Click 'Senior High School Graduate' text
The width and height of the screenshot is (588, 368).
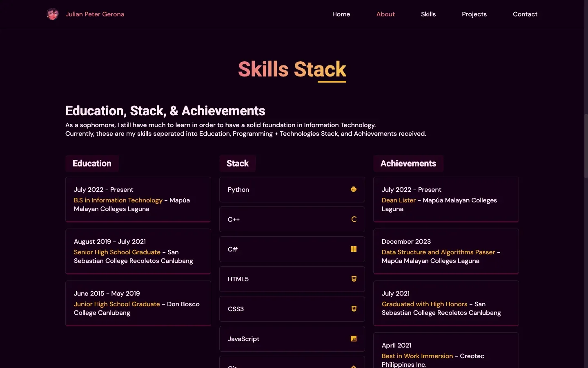[x=117, y=252]
